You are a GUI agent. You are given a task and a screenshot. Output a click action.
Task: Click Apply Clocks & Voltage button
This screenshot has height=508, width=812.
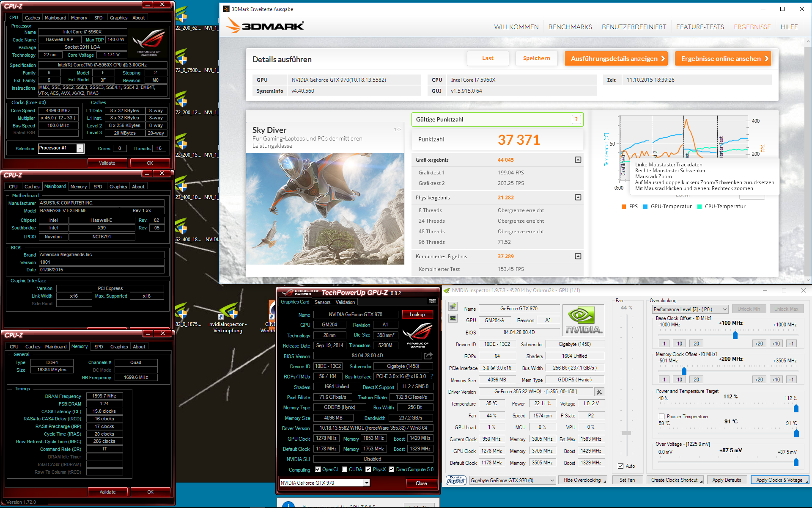pyautogui.click(x=779, y=480)
